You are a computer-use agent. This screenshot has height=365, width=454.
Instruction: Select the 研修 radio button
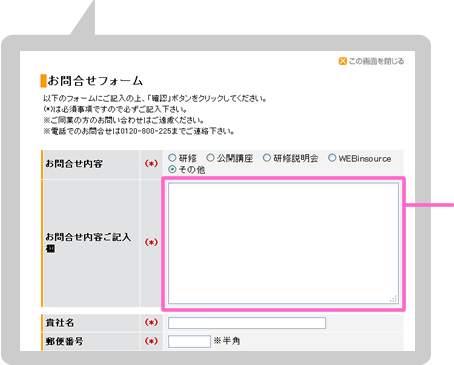point(172,158)
